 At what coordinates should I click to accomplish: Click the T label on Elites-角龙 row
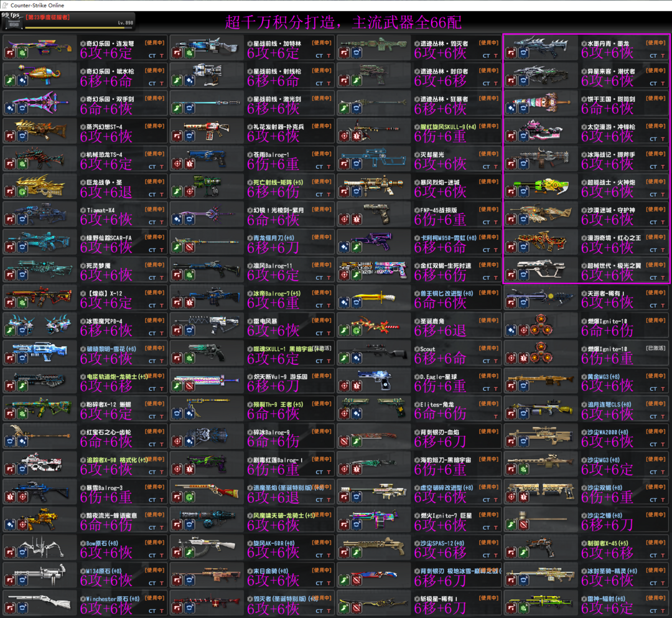pos(496,416)
